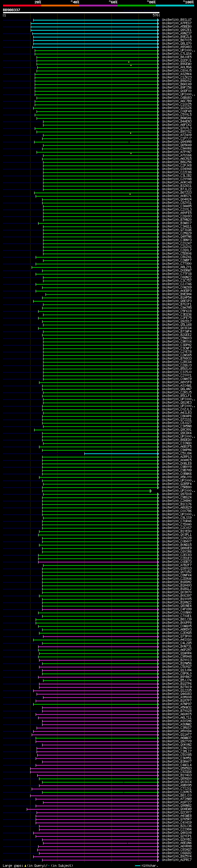197x868 pixels.
Task: Open hit UniRef100_Q9SZE1
Action: point(177,30)
